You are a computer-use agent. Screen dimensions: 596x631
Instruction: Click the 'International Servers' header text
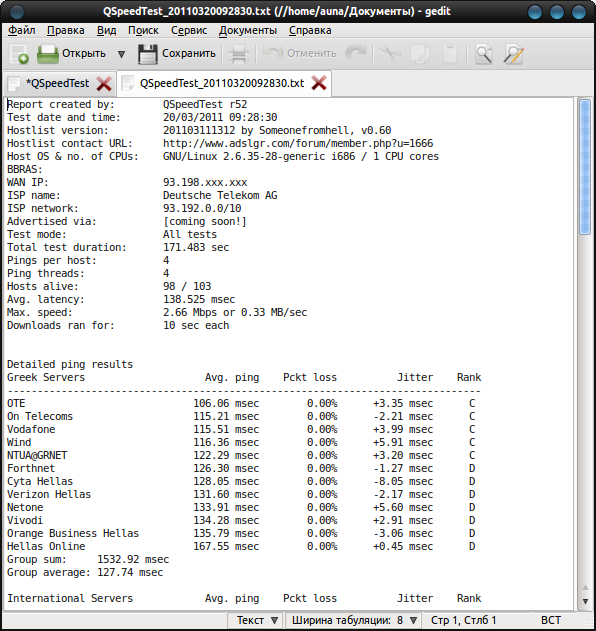coord(70,598)
